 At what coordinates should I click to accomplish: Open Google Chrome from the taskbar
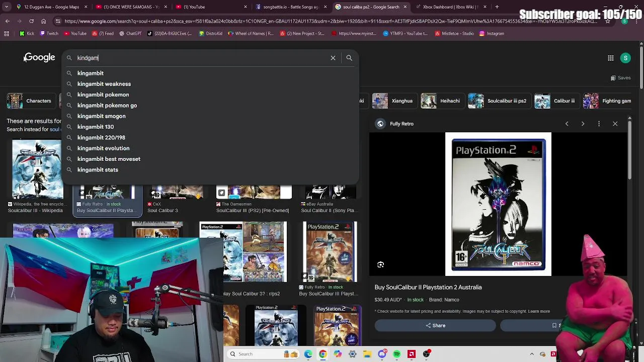(323, 354)
